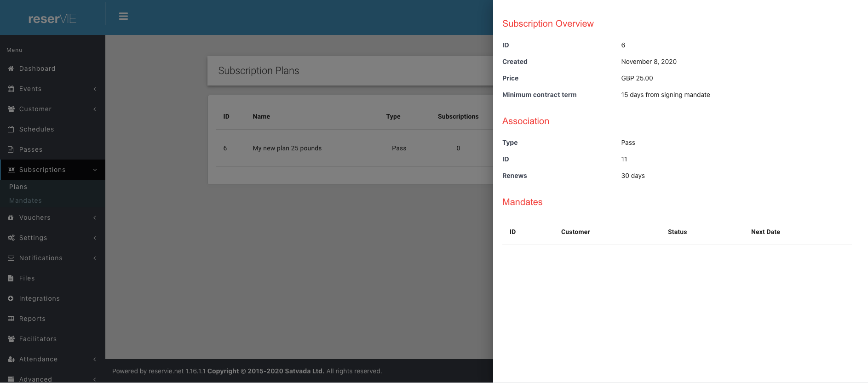This screenshot has height=383, width=868.
Task: Click the Subscription Plans heading
Action: click(259, 71)
